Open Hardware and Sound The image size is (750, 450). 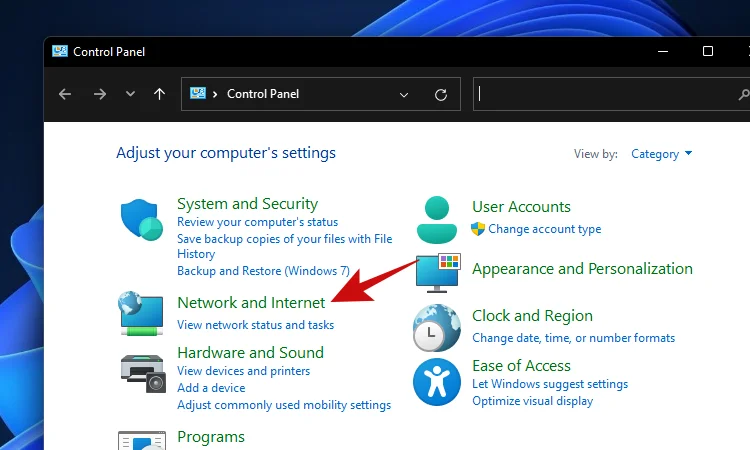click(x=250, y=352)
